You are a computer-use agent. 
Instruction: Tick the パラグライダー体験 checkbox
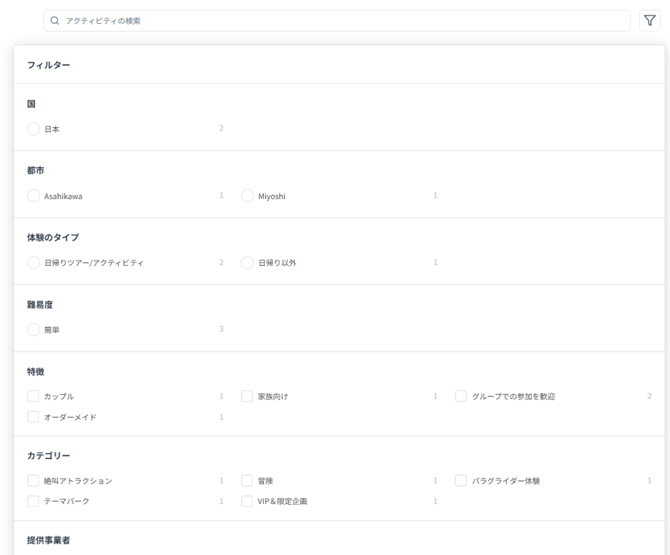[461, 481]
